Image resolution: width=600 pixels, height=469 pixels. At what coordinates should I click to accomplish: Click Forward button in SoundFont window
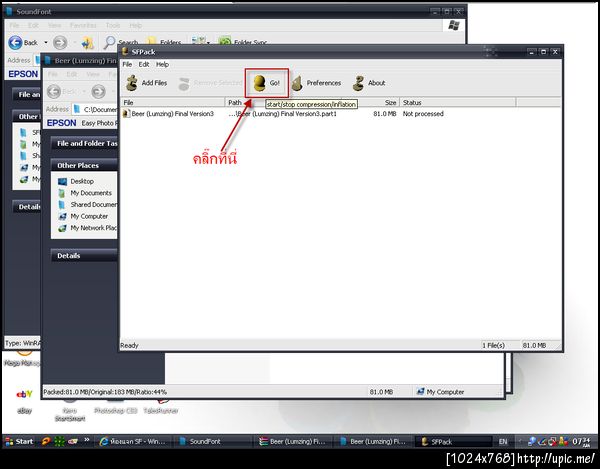[60, 42]
